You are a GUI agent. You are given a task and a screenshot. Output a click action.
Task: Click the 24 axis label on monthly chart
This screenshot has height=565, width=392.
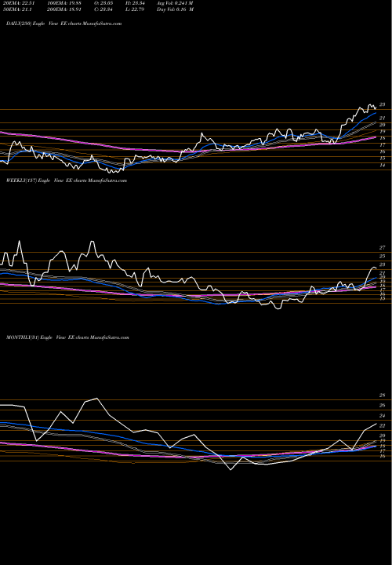click(x=383, y=415)
